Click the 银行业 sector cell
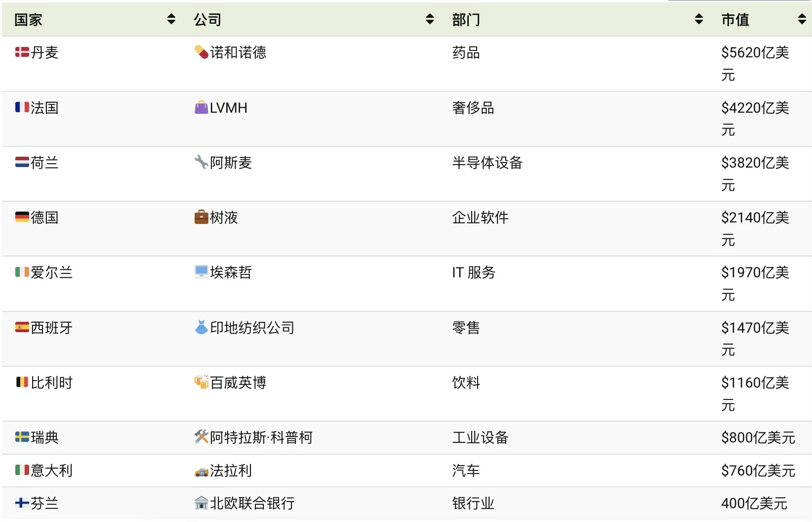The width and height of the screenshot is (812, 522). click(x=473, y=504)
